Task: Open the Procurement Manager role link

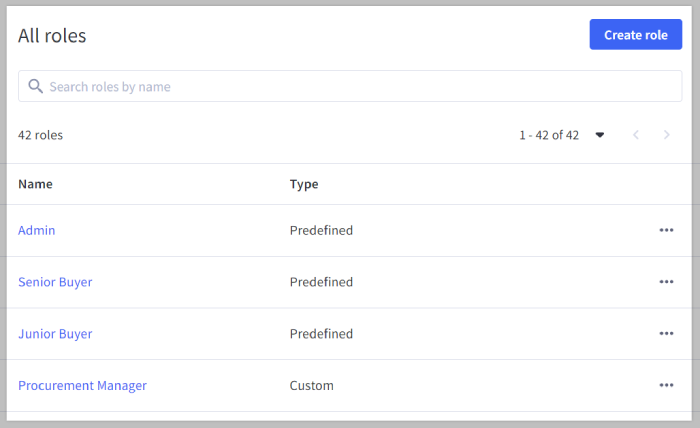Action: tap(82, 385)
